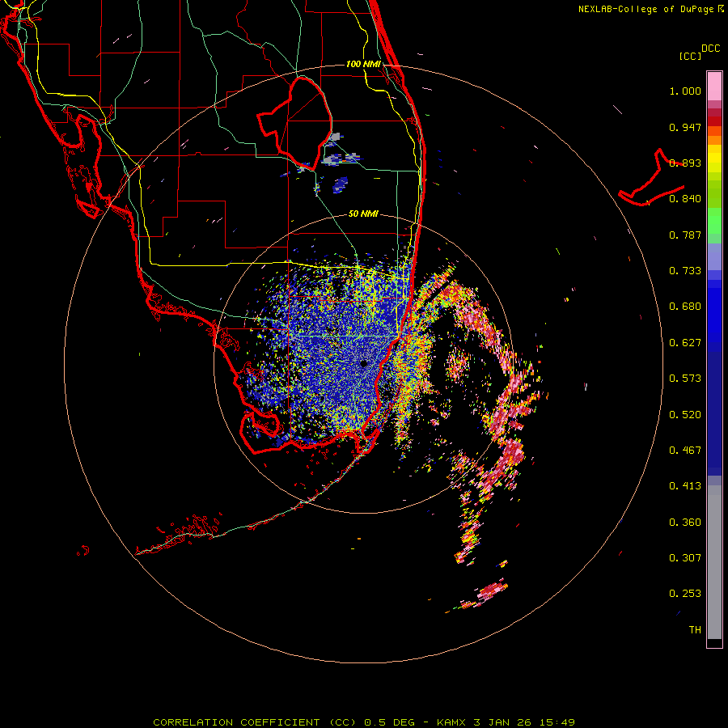Viewport: 728px width, 728px height.
Task: Select the 0.680 scale value
Action: pyautogui.click(x=685, y=307)
